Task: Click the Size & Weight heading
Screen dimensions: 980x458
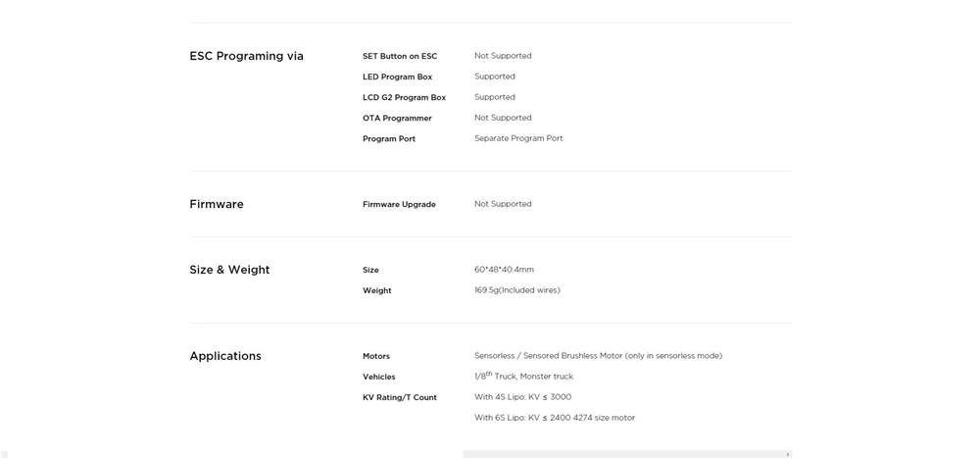Action: [x=229, y=270]
